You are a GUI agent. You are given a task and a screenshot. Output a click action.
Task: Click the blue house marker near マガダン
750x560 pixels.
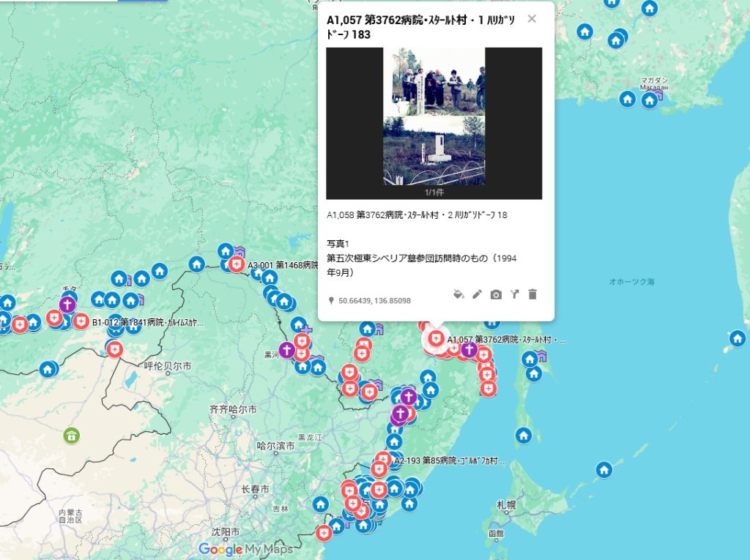click(x=649, y=100)
